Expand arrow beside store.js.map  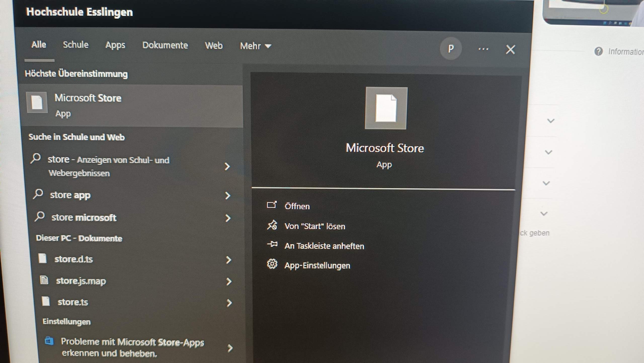tap(229, 281)
